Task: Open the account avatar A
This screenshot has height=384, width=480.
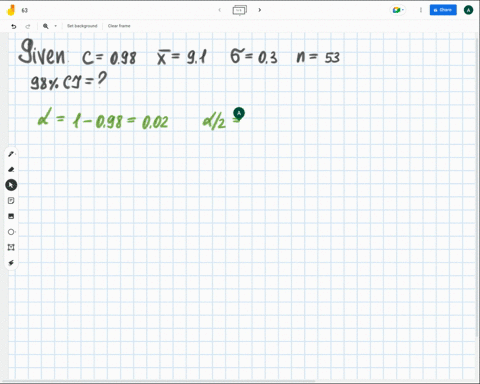Action: 468,10
